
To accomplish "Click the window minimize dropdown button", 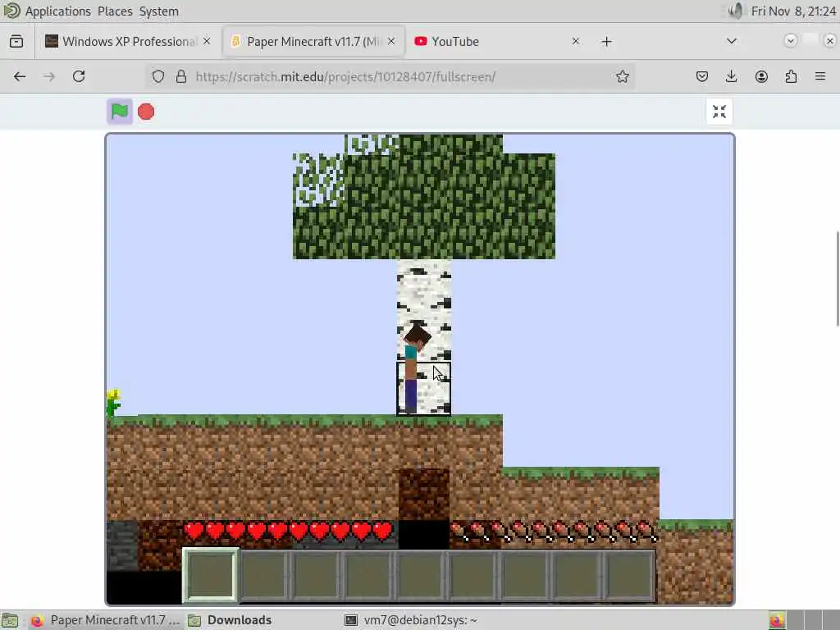I will (x=790, y=41).
